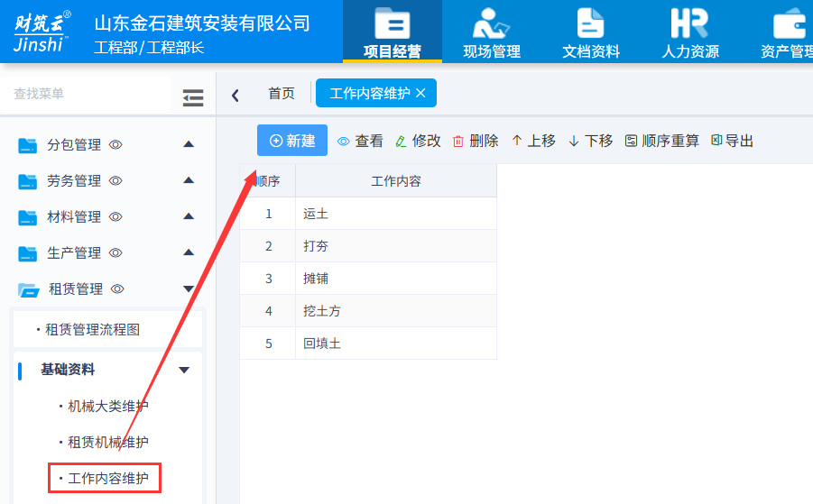Collapse the 租赁管理 menu arrow
The width and height of the screenshot is (813, 504).
click(x=189, y=289)
